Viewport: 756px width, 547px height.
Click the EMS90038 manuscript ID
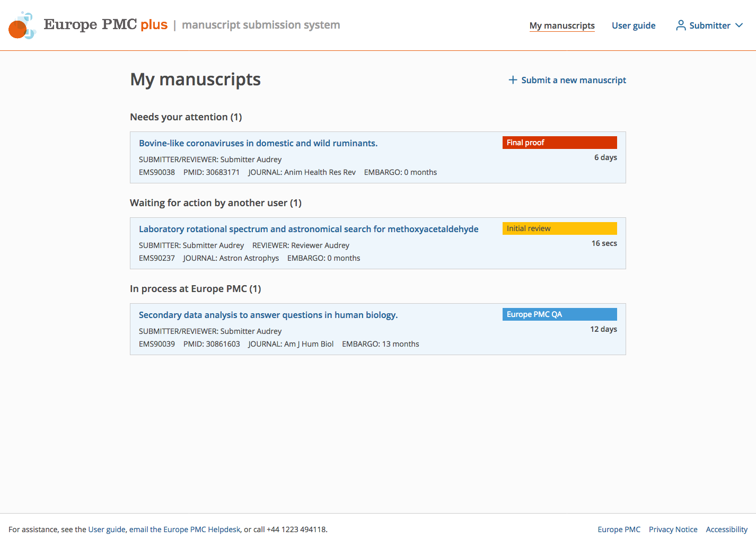(x=157, y=172)
